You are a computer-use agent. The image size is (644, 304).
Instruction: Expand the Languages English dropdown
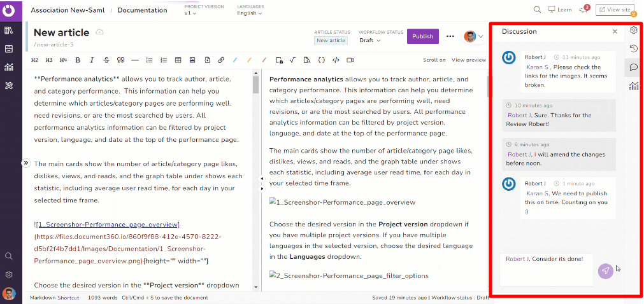(x=250, y=13)
